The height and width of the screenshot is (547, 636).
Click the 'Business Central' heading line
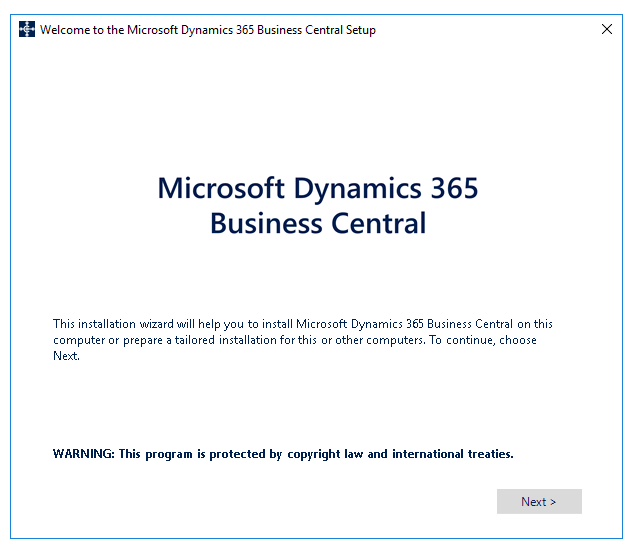pos(318,223)
